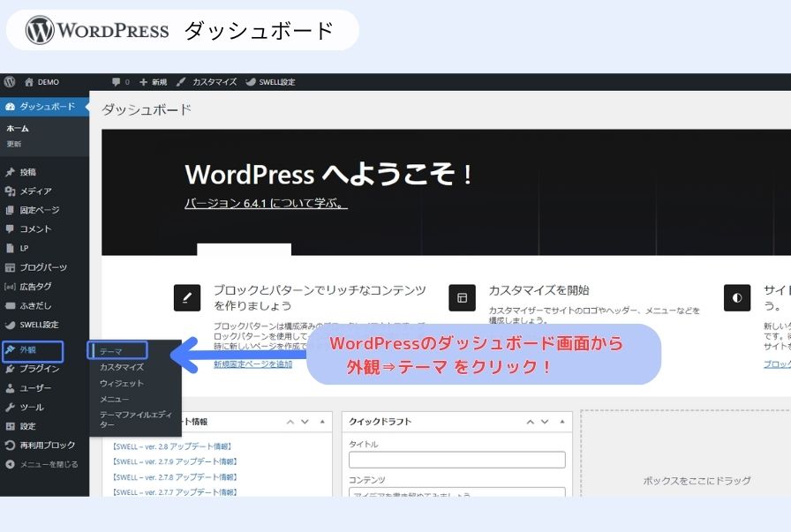This screenshot has height=532, width=791.
Task: Open ユーザー in the sidebar
Action: [44, 388]
